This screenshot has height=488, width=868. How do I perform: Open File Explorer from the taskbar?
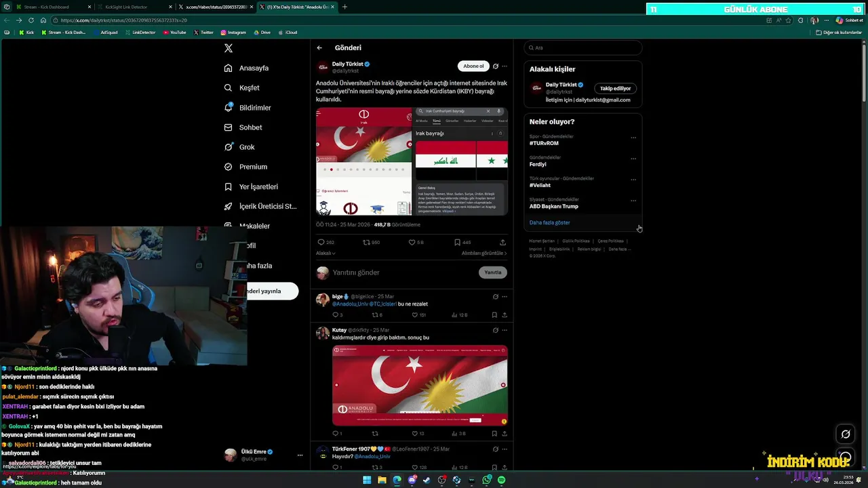coord(382,480)
